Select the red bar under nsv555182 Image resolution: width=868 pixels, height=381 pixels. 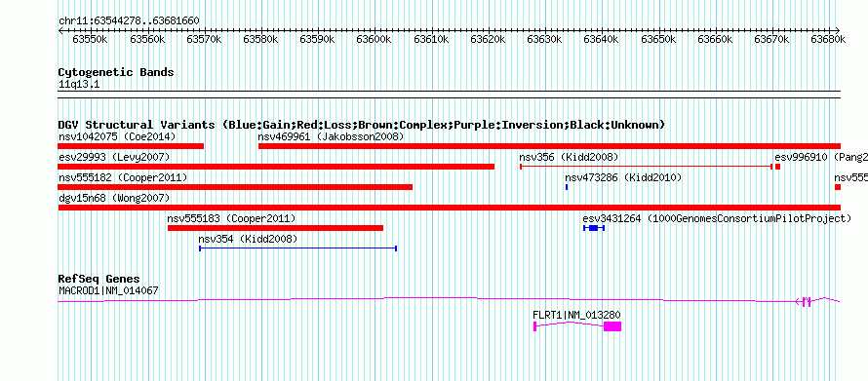click(235, 187)
